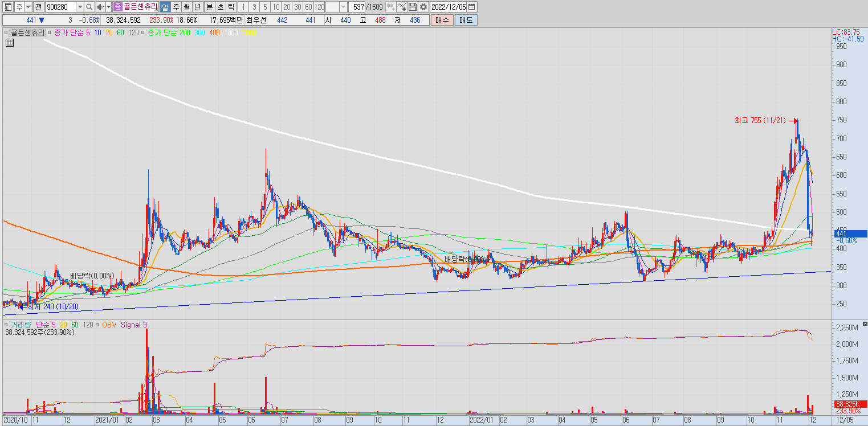Click the 400 orange moving average legend

tap(214, 32)
